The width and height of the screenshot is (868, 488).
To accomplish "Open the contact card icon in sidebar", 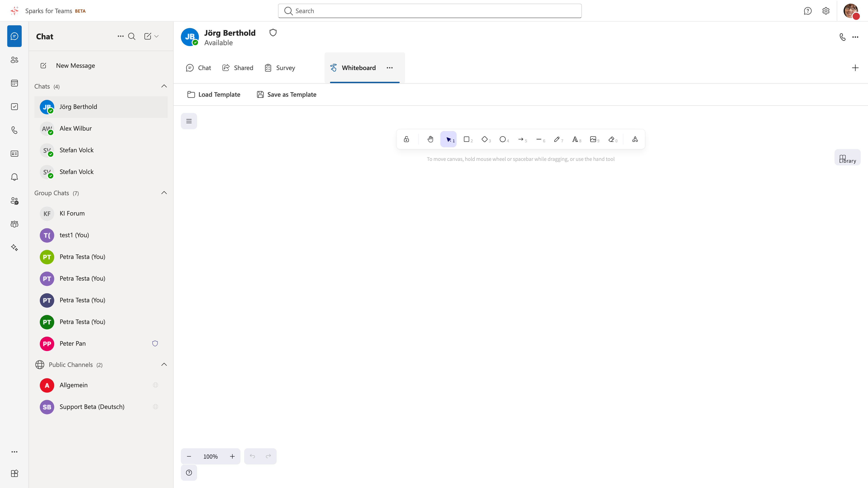I will click(14, 154).
